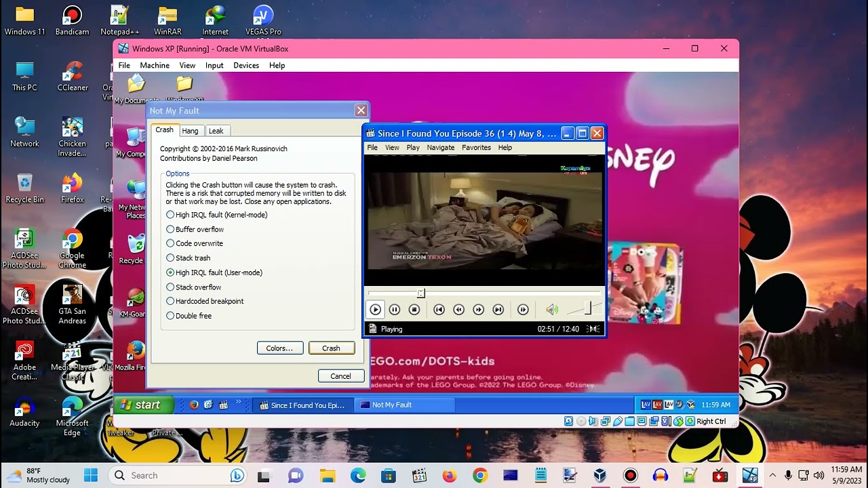This screenshot has width=868, height=488.
Task: Select the Buffer overflow option
Action: click(x=195, y=229)
